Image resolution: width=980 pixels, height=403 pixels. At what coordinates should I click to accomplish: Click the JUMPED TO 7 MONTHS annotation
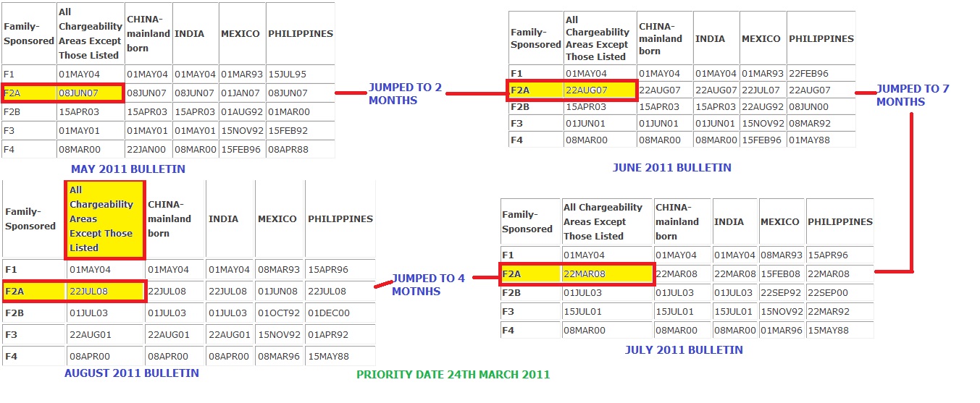[912, 96]
